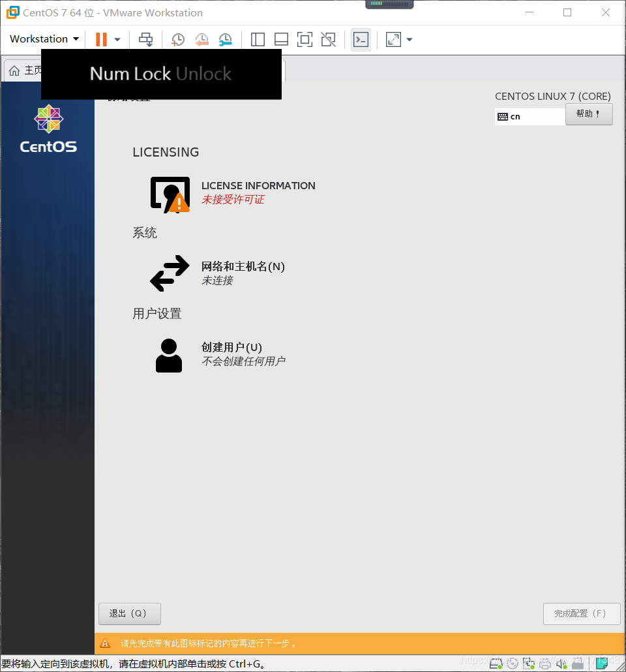Click the network arrows icon
Image resolution: width=626 pixels, height=672 pixels.
170,273
